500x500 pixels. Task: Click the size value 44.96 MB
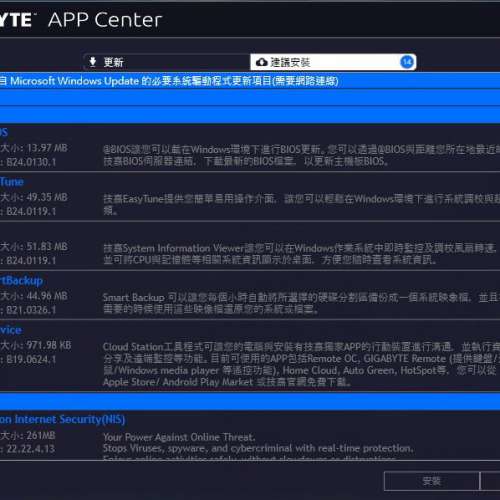tap(47, 296)
